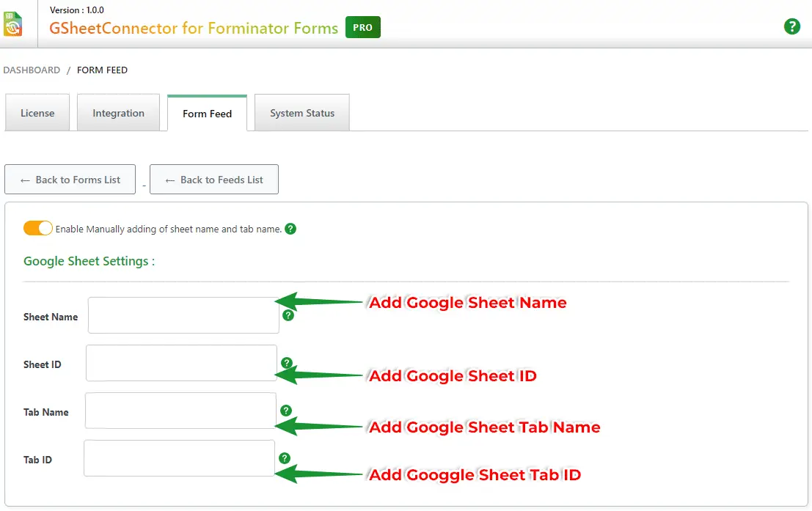Focus the Sheet Name input field
812x511 pixels.
click(183, 315)
